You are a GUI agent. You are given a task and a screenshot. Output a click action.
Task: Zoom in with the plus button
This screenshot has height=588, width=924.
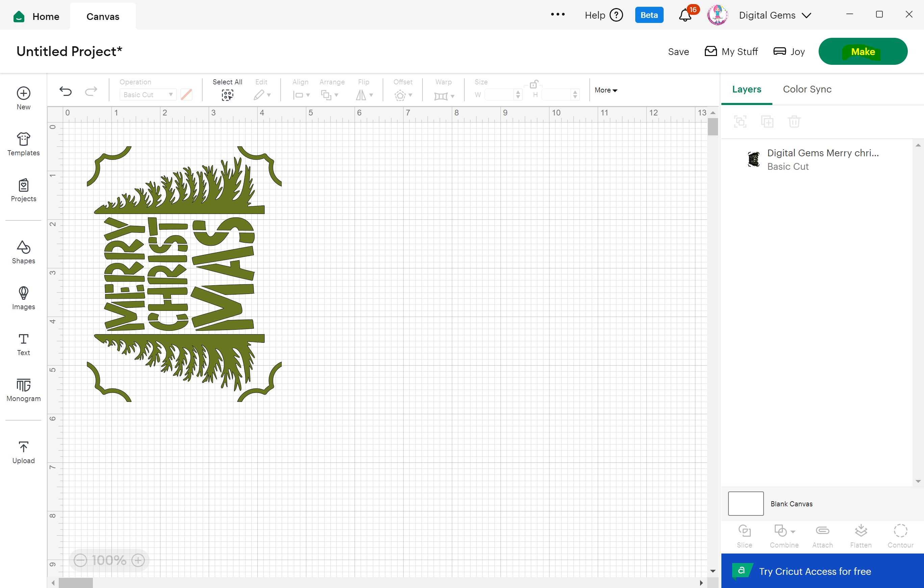(x=138, y=560)
